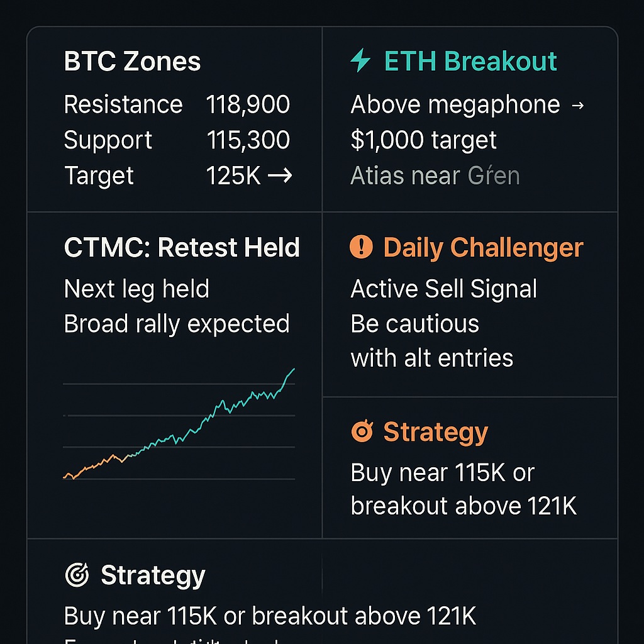
Task: Click the orange exclamation alert icon
Action: [x=361, y=247]
